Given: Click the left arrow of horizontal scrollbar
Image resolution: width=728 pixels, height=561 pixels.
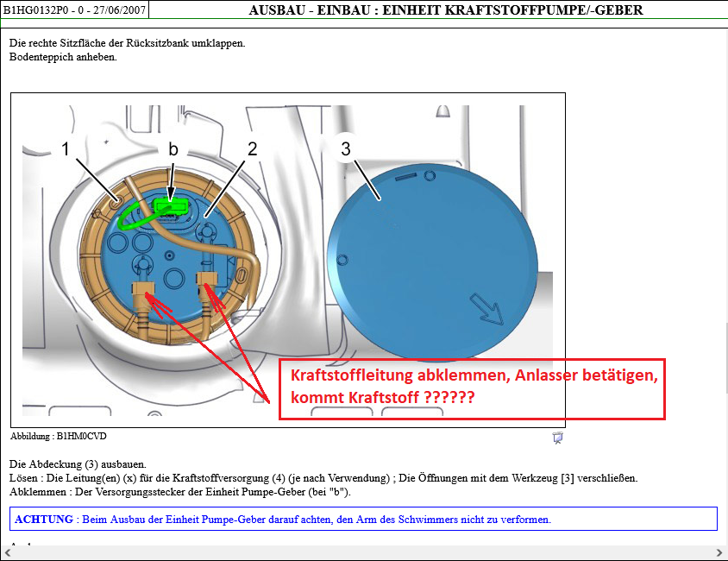Looking at the screenshot, I should (7, 552).
